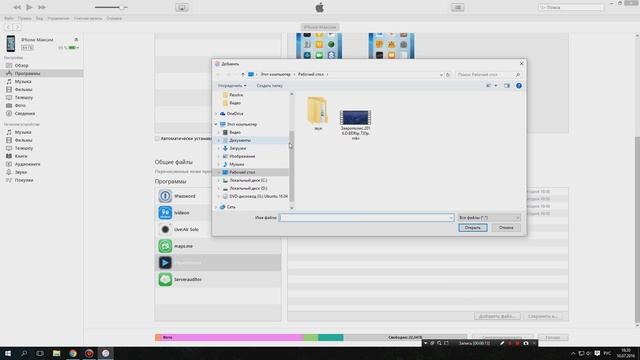Click Создать папку in dialog toolbar
Screen dimensions: 640x360
click(269, 86)
